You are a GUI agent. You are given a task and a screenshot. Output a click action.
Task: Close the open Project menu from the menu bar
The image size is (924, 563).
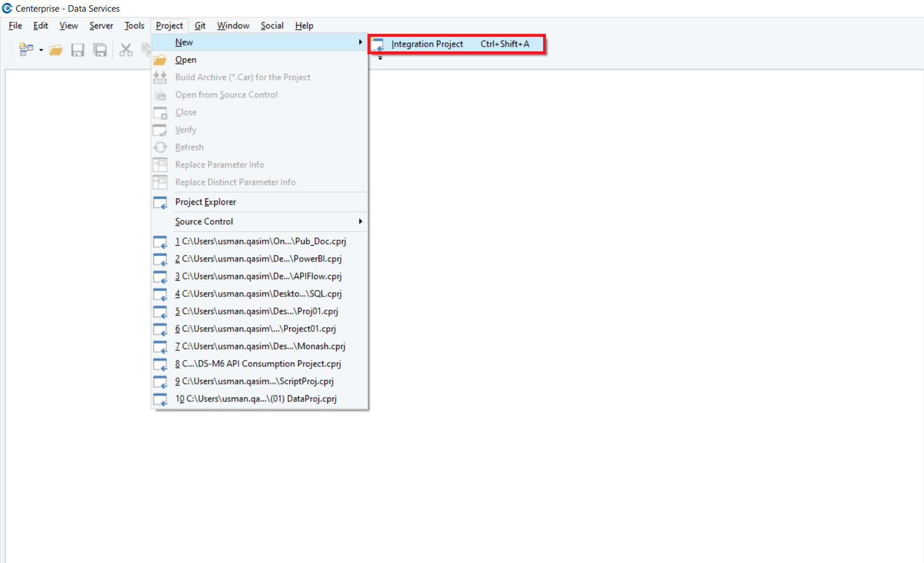pyautogui.click(x=169, y=26)
